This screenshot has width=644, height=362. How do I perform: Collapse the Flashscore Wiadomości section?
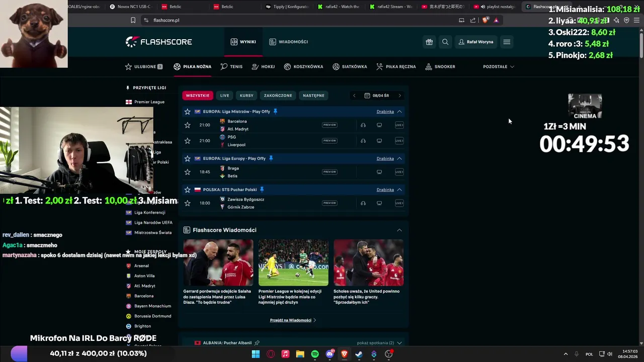coord(399,230)
